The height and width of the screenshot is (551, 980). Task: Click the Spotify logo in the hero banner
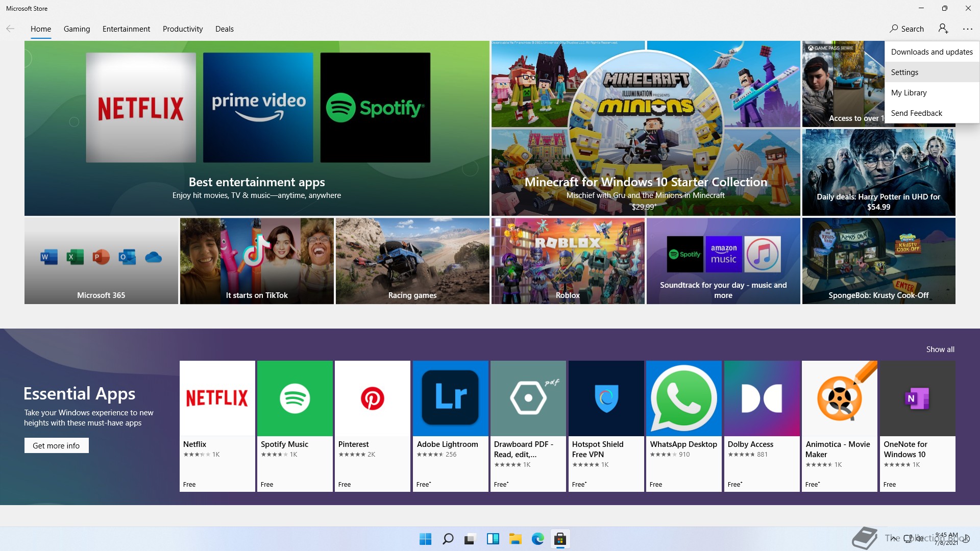pyautogui.click(x=375, y=108)
